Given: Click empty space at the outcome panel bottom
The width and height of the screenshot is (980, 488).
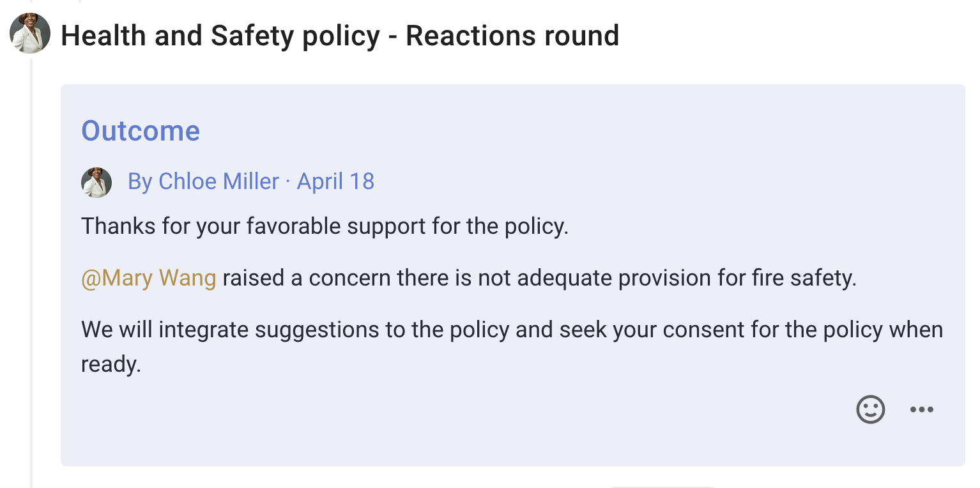Looking at the screenshot, I should coord(447,441).
